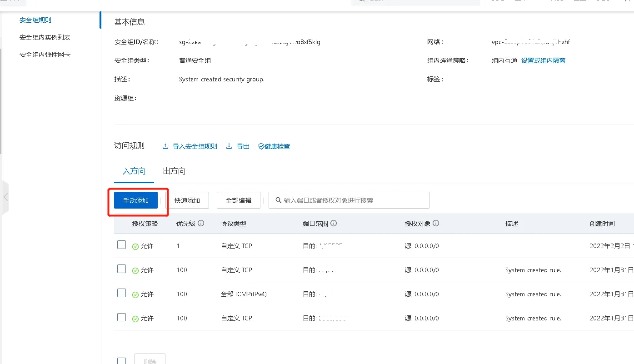Open 安全组规则 in the sidebar
This screenshot has height=364, width=634.
click(x=35, y=20)
